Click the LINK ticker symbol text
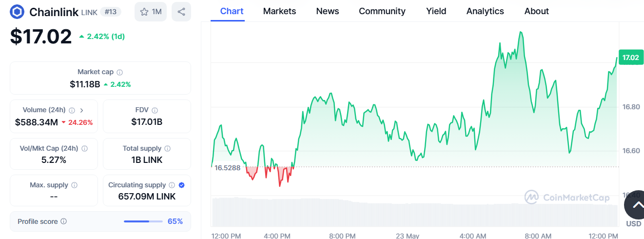 (89, 12)
